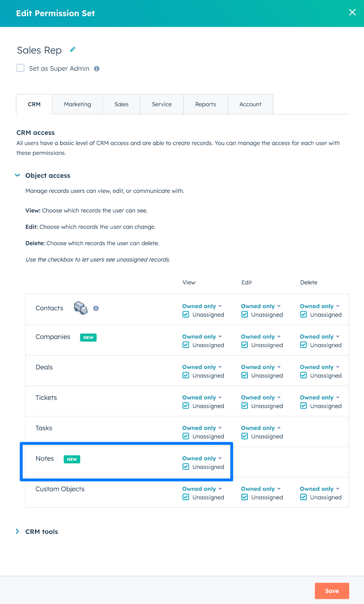Click the pencil icon beside Sales Rep
This screenshot has width=364, height=604.
73,49
